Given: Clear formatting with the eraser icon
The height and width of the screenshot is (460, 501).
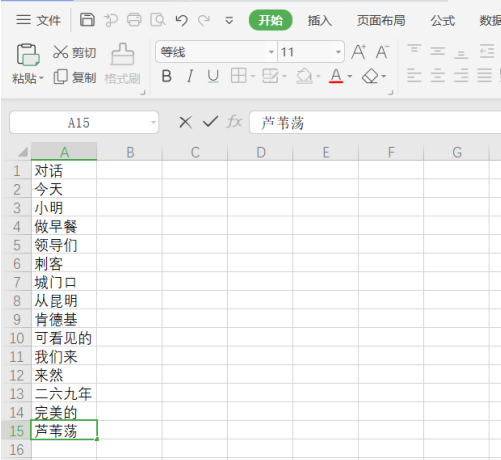Looking at the screenshot, I should [x=370, y=77].
